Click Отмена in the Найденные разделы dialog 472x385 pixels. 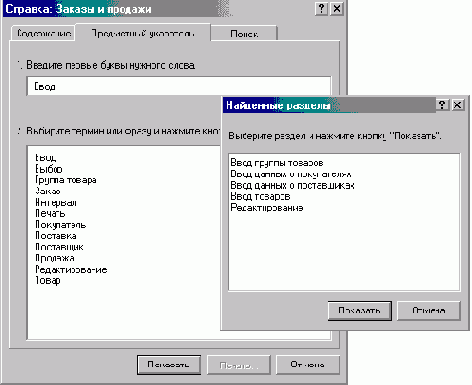[429, 311]
